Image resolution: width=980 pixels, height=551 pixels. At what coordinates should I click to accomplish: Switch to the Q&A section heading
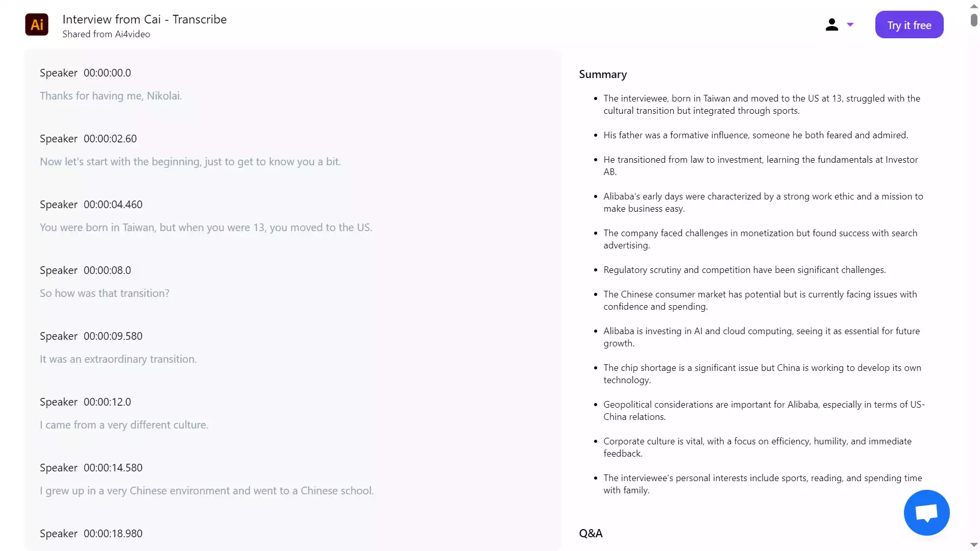click(x=591, y=534)
